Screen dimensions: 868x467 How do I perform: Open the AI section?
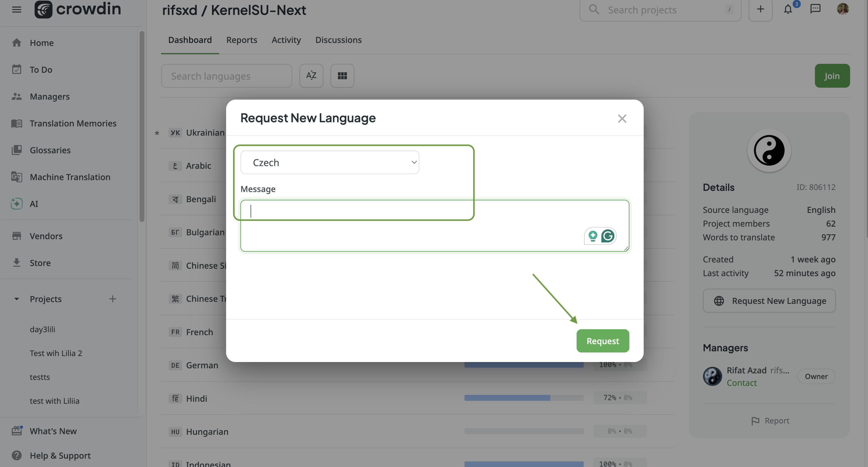point(34,204)
